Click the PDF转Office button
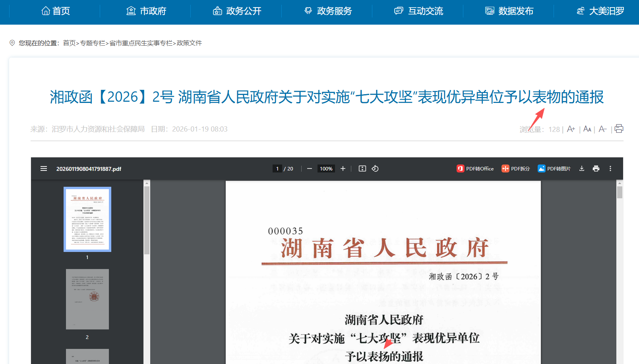Screen dimensions: 639x364 [x=475, y=169]
